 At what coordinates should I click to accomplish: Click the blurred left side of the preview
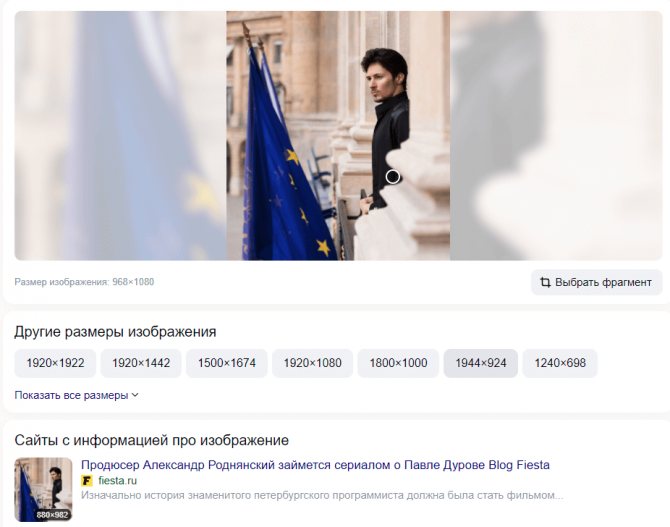click(120, 135)
